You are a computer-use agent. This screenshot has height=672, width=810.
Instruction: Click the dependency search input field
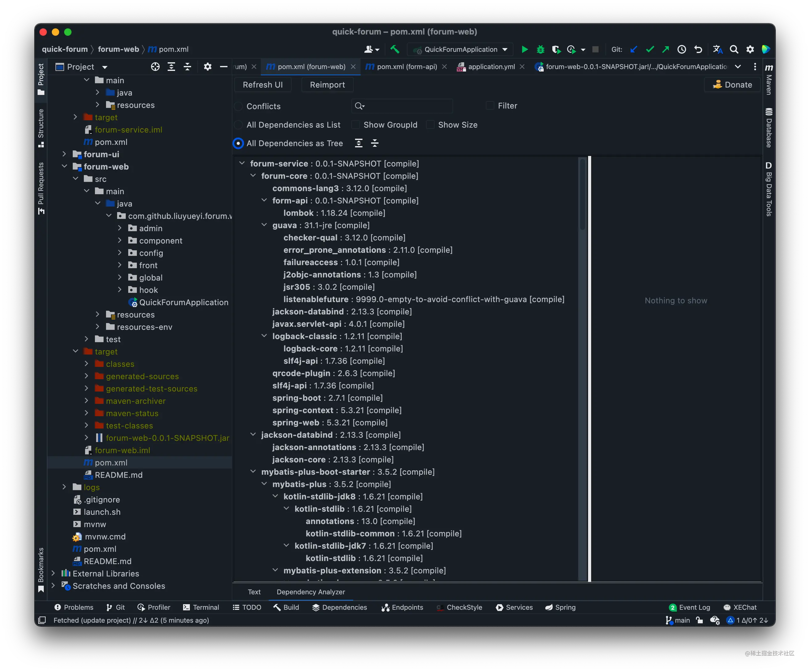(402, 106)
